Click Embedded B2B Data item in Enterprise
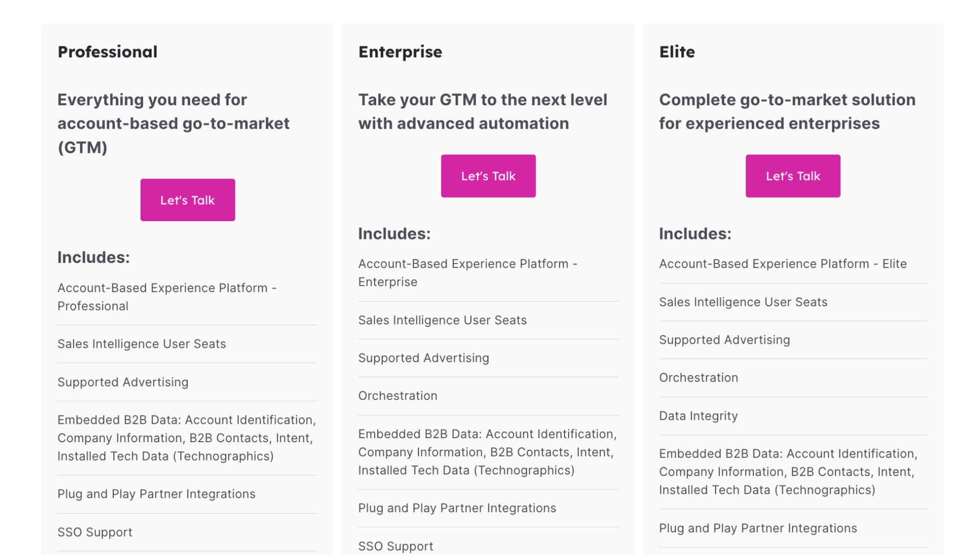 click(487, 452)
